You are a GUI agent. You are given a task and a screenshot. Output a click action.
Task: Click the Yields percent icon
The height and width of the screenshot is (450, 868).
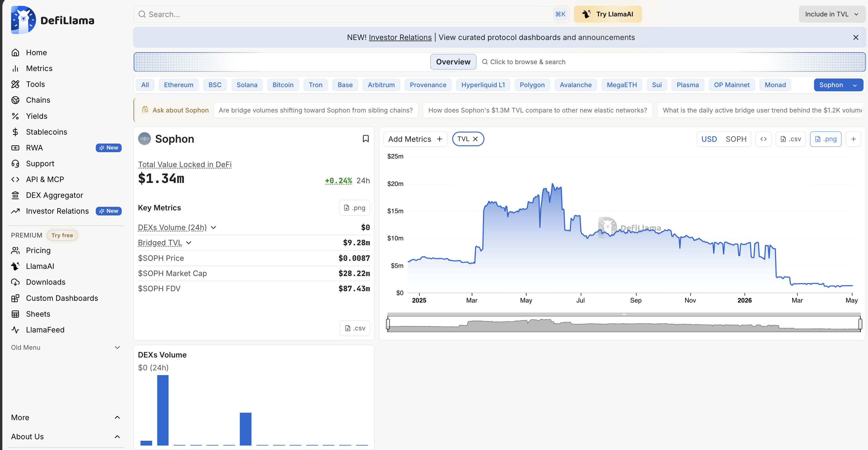(x=15, y=116)
